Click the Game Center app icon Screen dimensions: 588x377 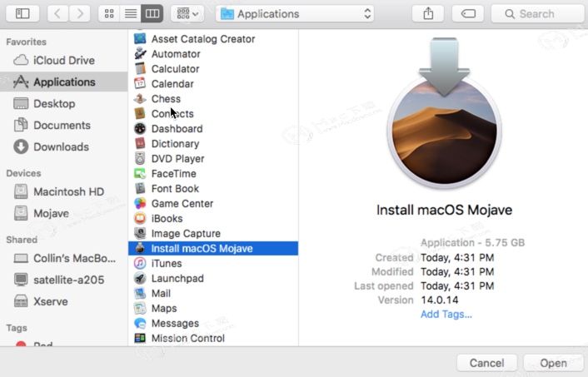point(140,204)
